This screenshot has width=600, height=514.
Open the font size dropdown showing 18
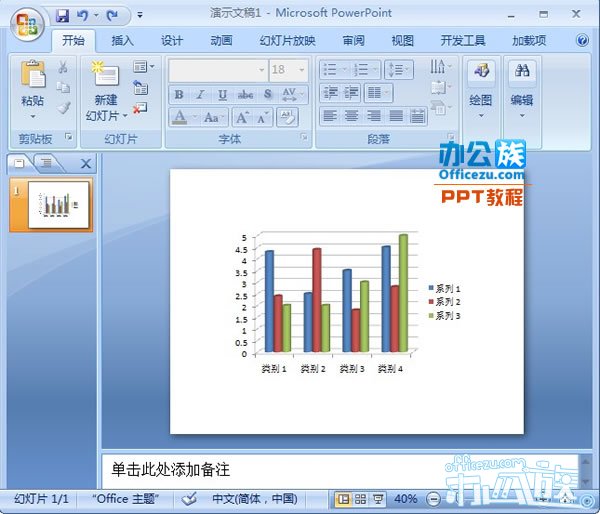299,70
